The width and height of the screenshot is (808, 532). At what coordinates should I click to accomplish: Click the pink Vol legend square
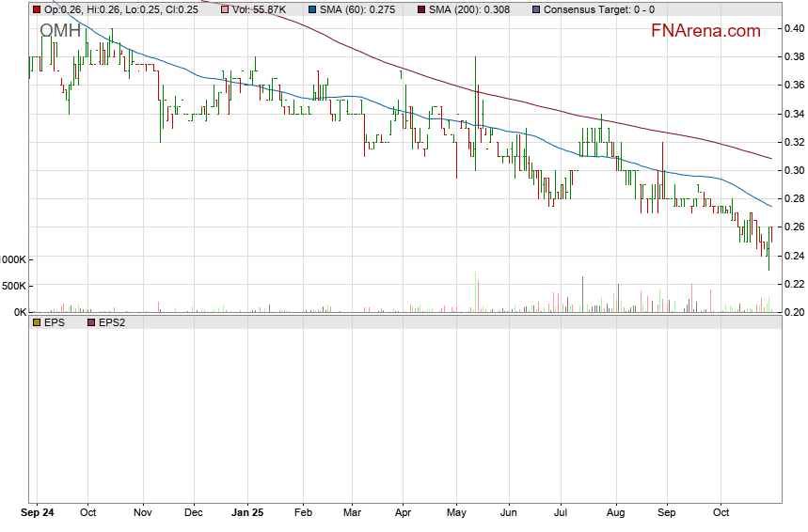(224, 9)
